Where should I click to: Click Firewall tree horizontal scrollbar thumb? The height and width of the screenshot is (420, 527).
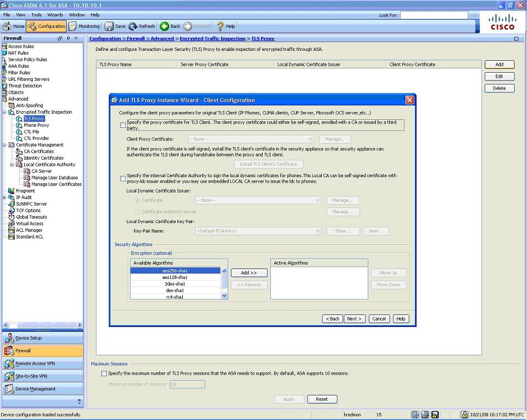coord(47,325)
